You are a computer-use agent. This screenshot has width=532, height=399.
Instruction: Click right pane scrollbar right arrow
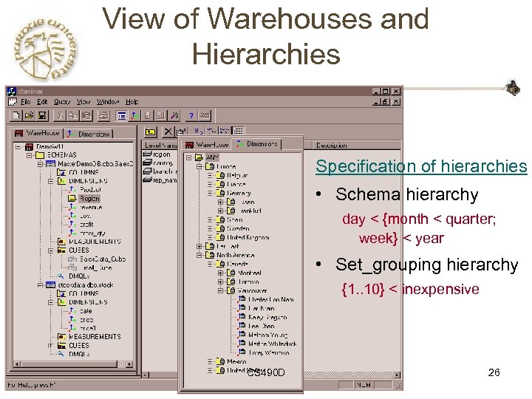pos(397,375)
